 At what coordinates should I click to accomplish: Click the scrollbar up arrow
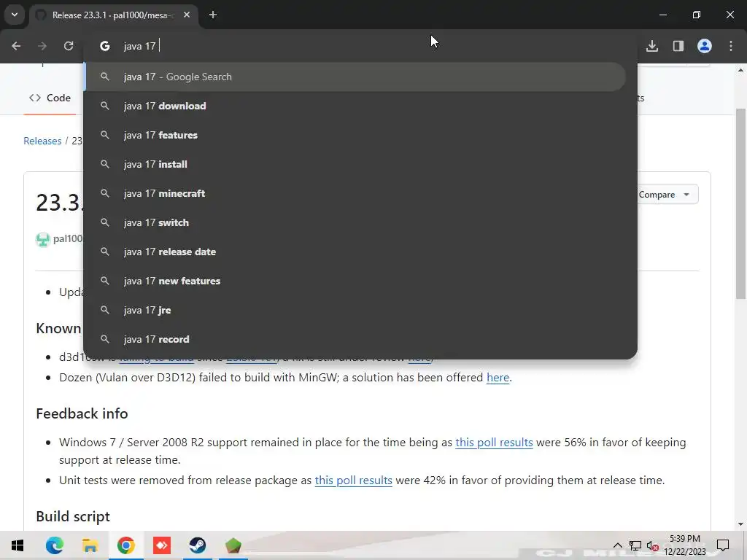click(x=740, y=70)
